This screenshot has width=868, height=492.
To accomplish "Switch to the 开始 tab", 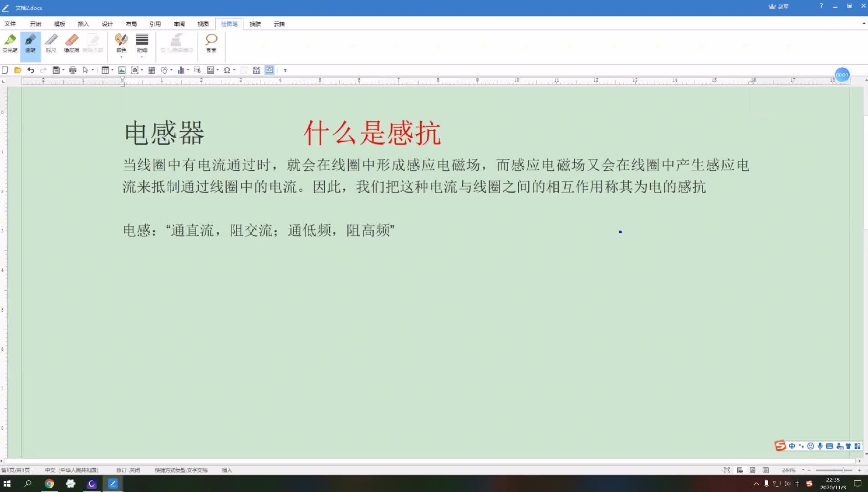I will pos(36,24).
